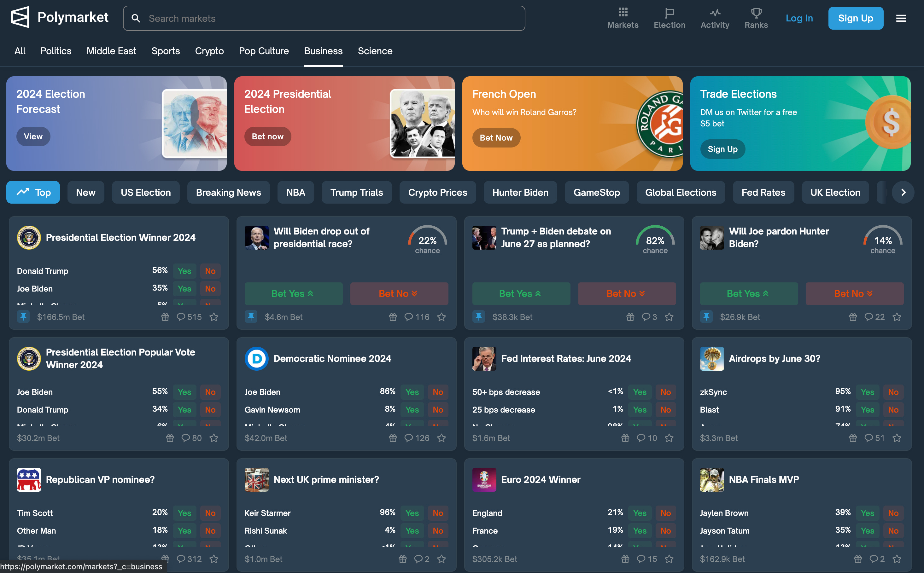Screen dimensions: 924x573
Task: Open comments (126) on Democratic Nominee card
Action: pyautogui.click(x=417, y=438)
